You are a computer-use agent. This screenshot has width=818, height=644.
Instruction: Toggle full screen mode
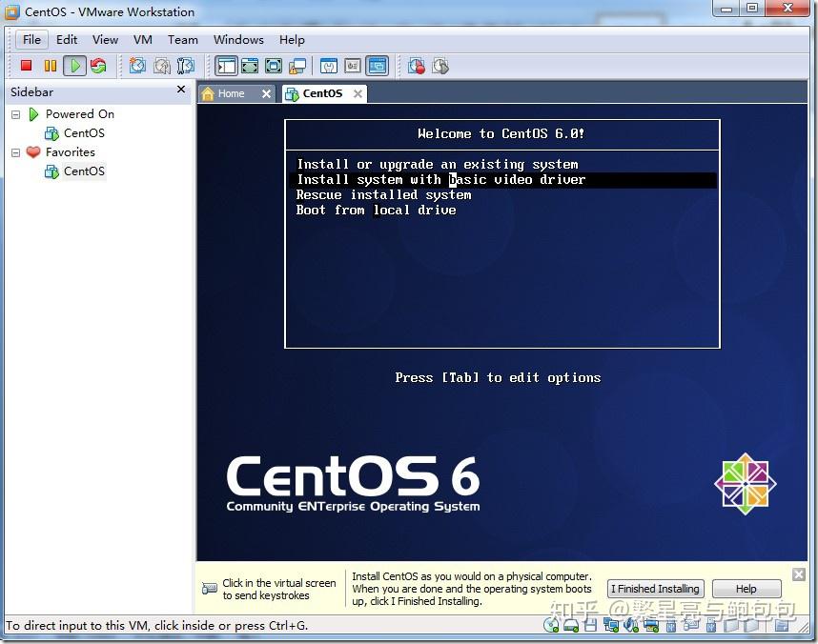(x=252, y=65)
